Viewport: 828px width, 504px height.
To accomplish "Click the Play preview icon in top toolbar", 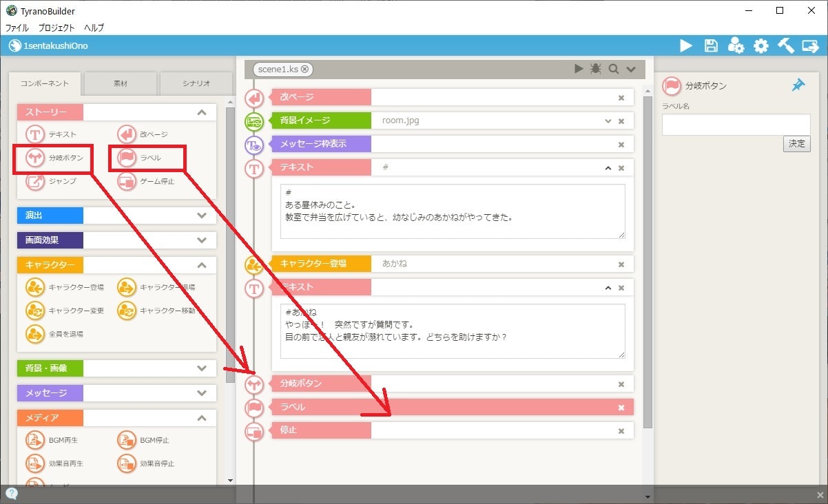I will click(x=686, y=45).
